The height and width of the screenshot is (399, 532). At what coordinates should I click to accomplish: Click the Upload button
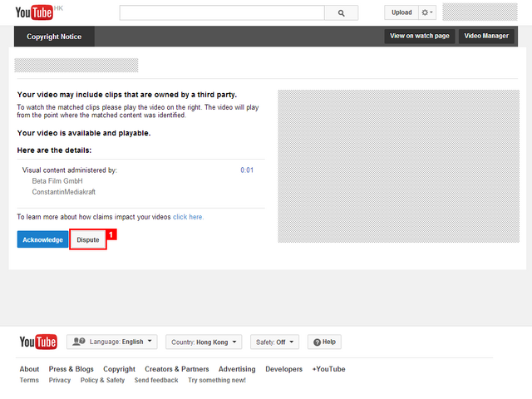click(x=401, y=12)
